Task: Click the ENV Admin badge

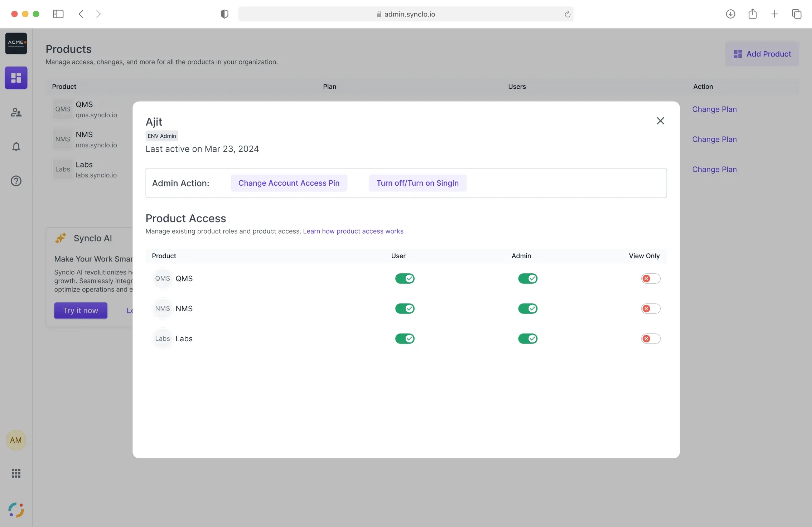Action: 162,136
